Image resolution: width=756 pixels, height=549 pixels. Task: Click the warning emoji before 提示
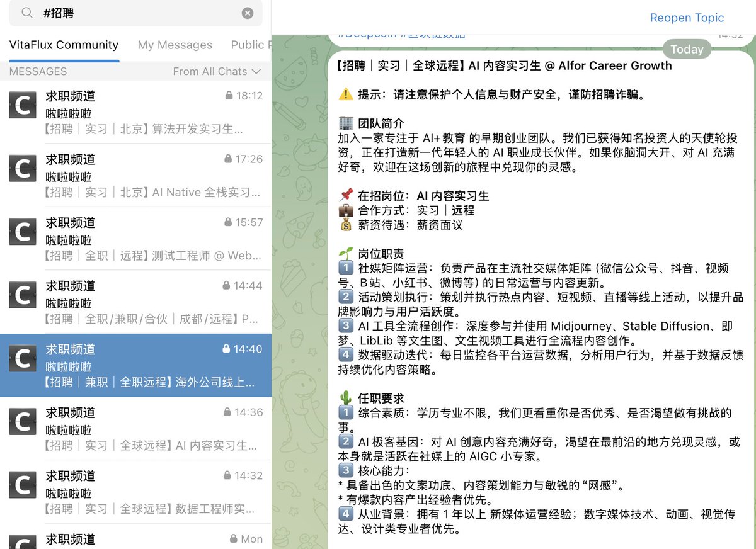(x=346, y=94)
